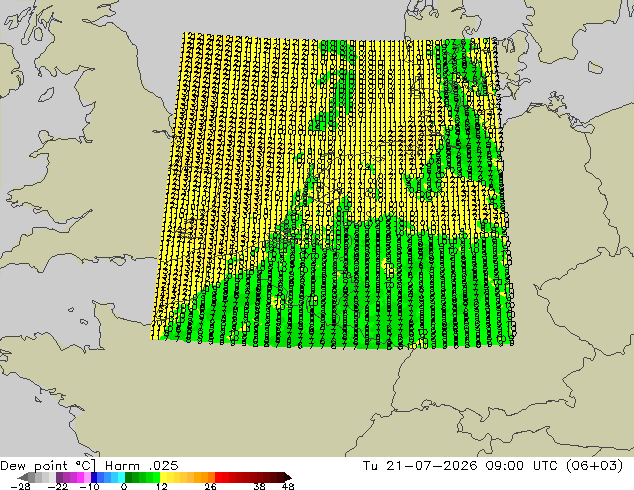Click the legend value '38'

click(x=260, y=486)
